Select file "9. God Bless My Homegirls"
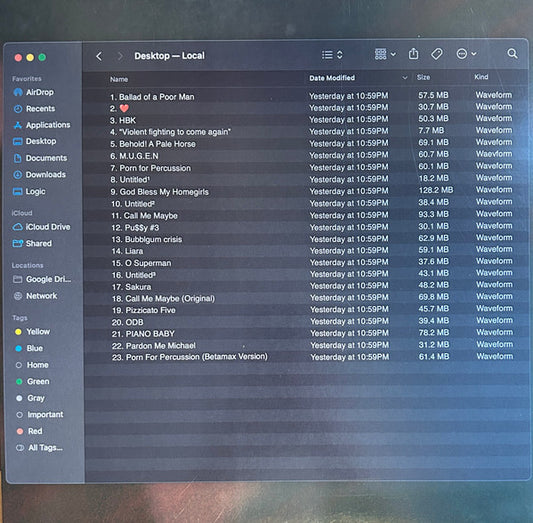The image size is (533, 523). 159,192
